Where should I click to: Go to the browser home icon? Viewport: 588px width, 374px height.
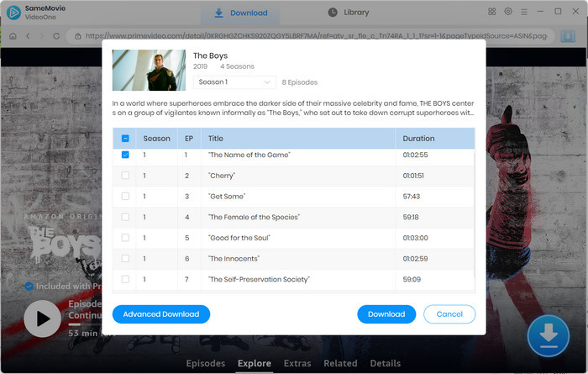point(13,36)
